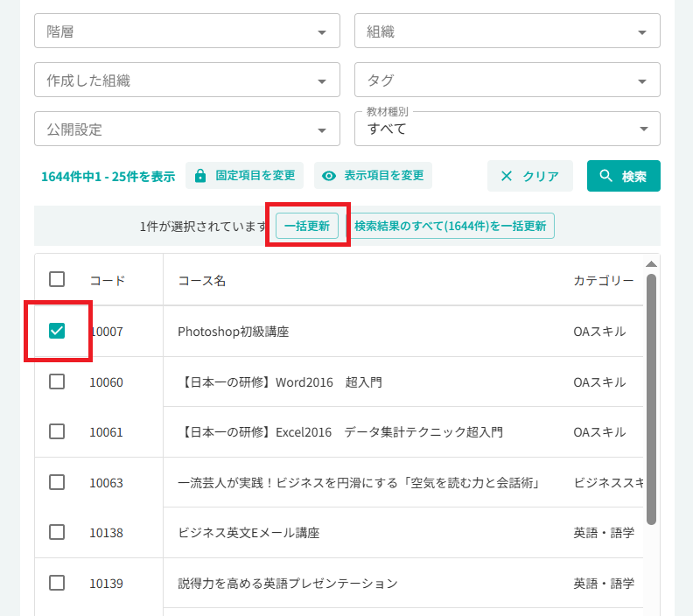The image size is (693, 616).
Task: Open the 教材種別 すべて dropdown
Action: pyautogui.click(x=507, y=129)
